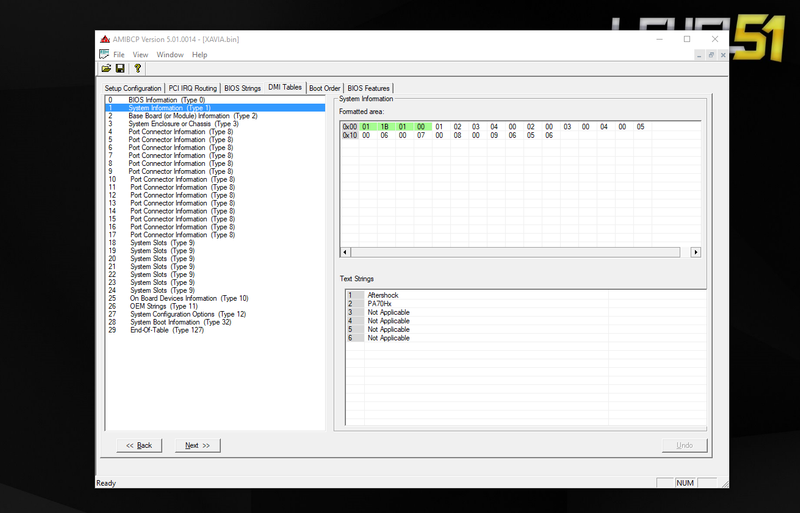
Task: Select System Enclosure or Chassis (Type 3)
Action: [215, 124]
